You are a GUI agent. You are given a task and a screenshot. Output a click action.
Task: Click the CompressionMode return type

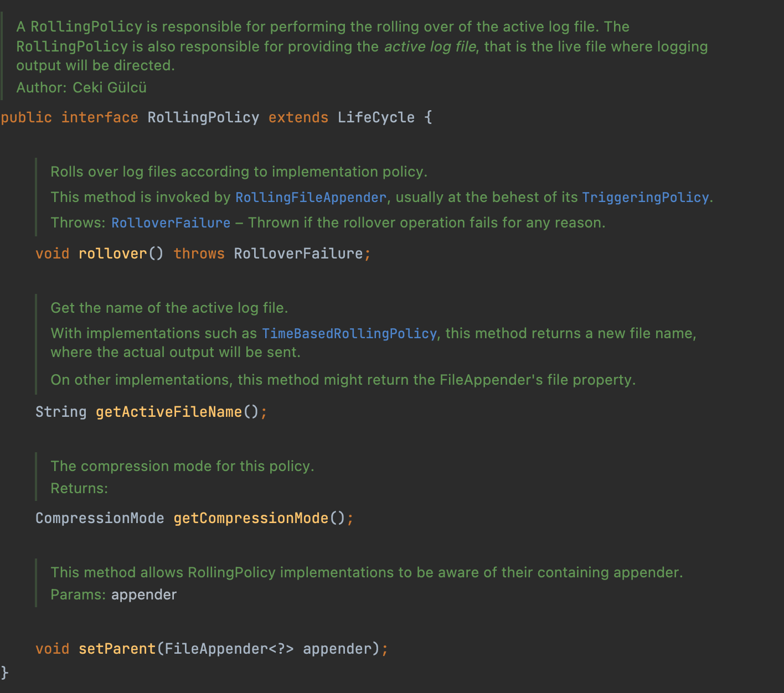(x=100, y=518)
